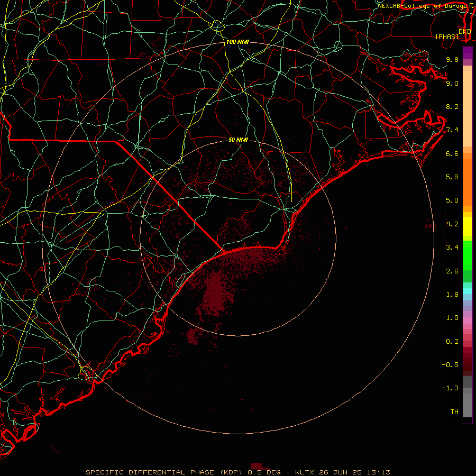
Task: Click the cyan colorbar segment
Action: tap(467, 291)
